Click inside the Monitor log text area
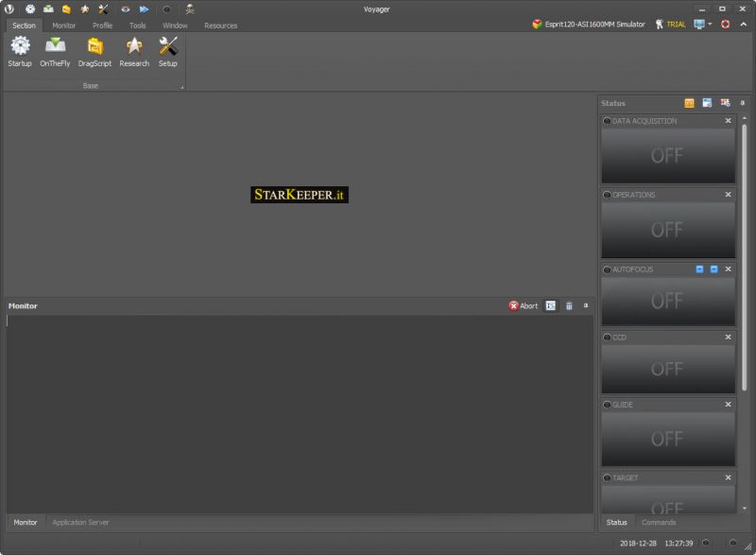Viewport: 756px width, 555px height. (300, 414)
